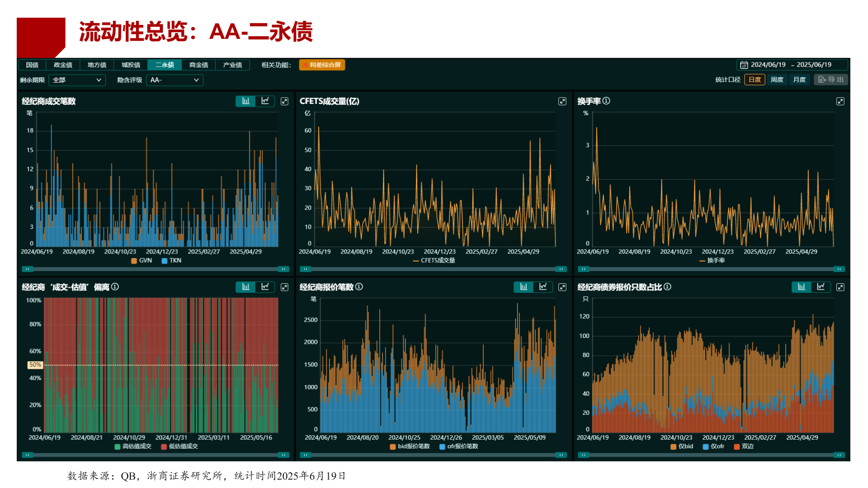Open the 隐含评级 dropdown showing AA-
868x488 pixels.
(x=175, y=80)
